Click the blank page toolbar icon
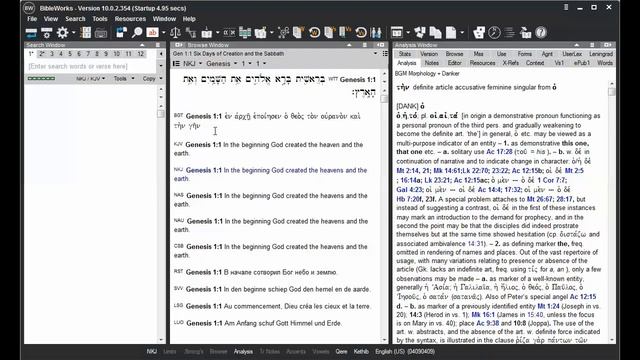Image resolution: width=640 pixels, height=360 pixels. pos(451,33)
